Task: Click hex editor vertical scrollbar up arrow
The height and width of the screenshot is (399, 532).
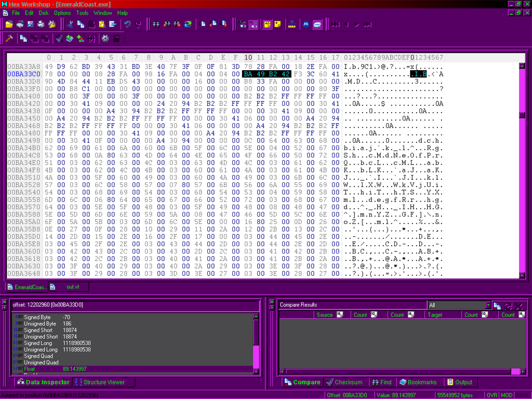Action: pyautogui.click(x=522, y=66)
